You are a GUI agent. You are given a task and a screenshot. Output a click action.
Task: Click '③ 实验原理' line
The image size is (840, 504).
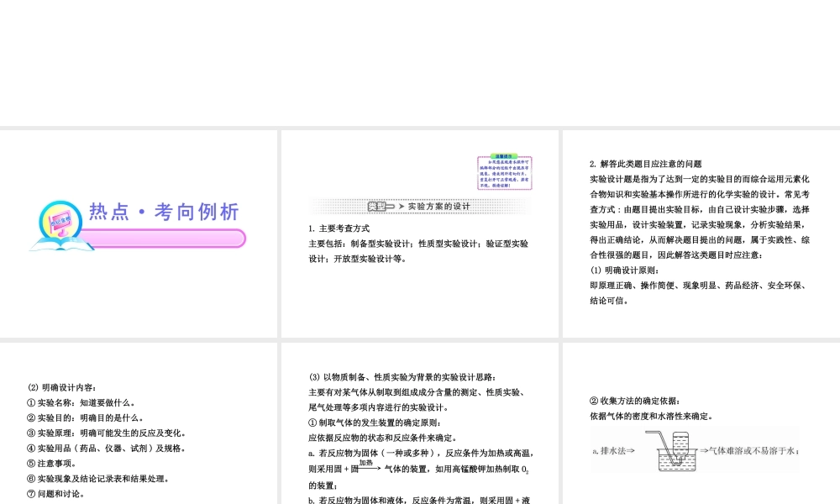[107, 433]
